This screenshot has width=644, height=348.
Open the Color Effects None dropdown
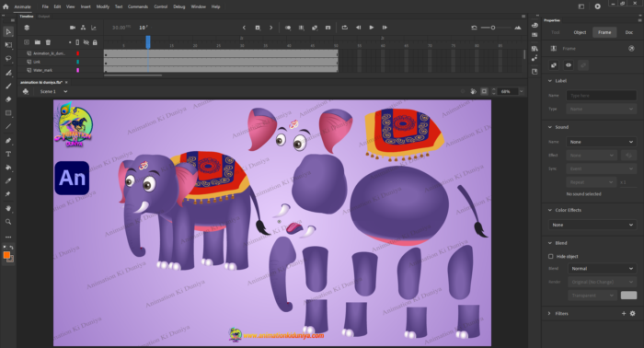[x=592, y=225]
